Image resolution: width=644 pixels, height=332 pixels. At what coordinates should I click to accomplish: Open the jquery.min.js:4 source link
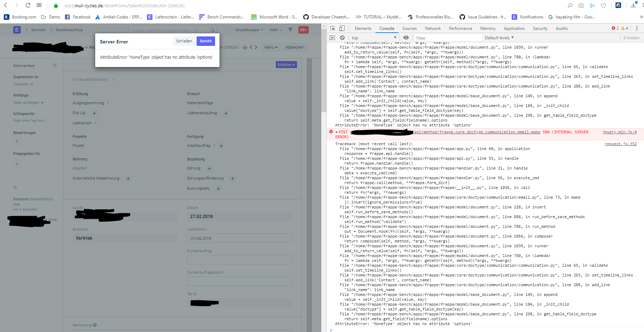pos(620,132)
